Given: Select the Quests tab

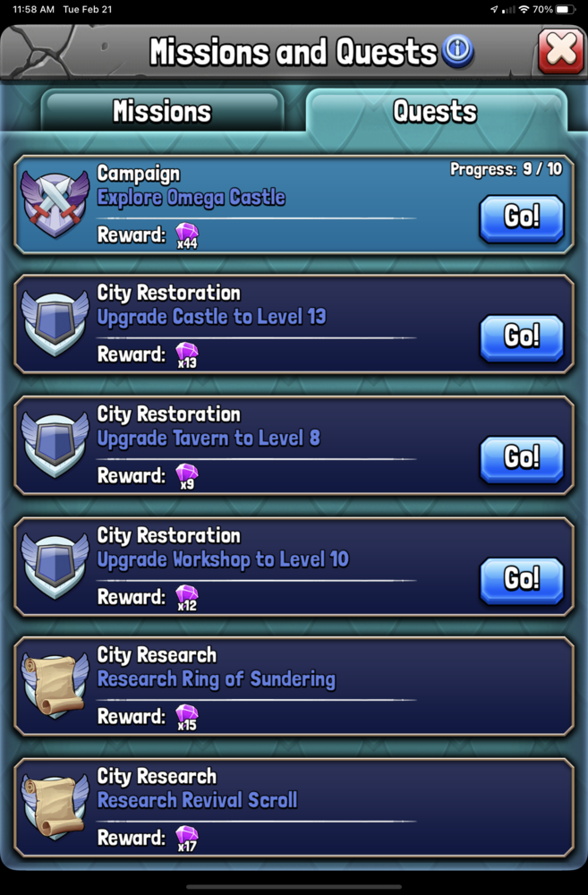Looking at the screenshot, I should pyautogui.click(x=436, y=111).
